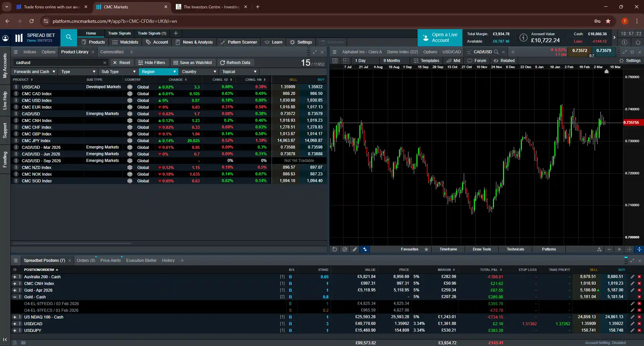Collapse the Gold - Cash position row
Image resolution: width=644 pixels, height=346 pixels.
(15, 297)
